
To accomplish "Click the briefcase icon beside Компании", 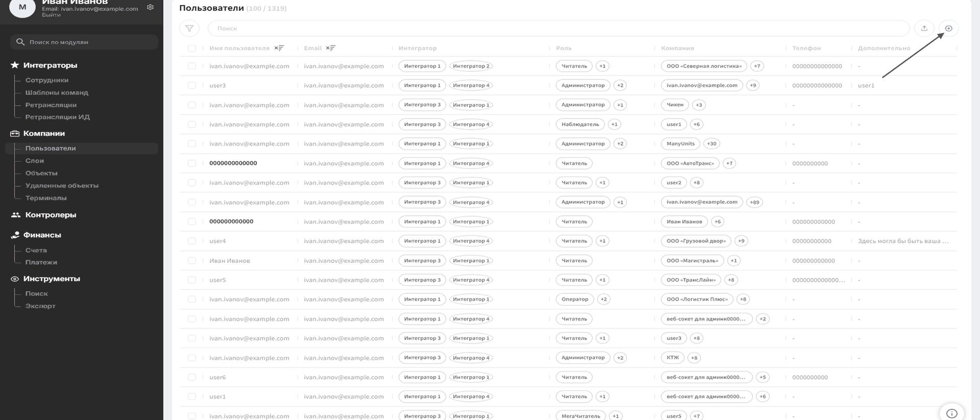I will tap(15, 133).
